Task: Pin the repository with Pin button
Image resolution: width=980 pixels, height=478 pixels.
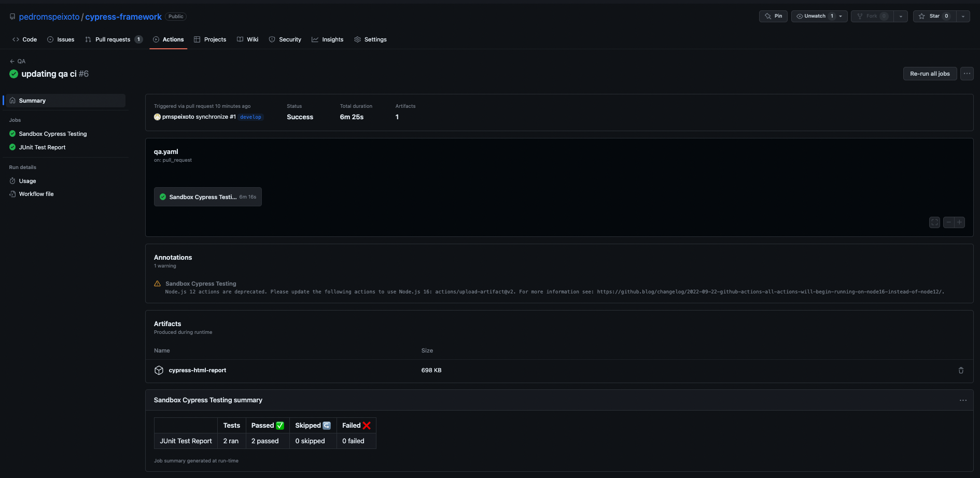Action: coord(773,16)
